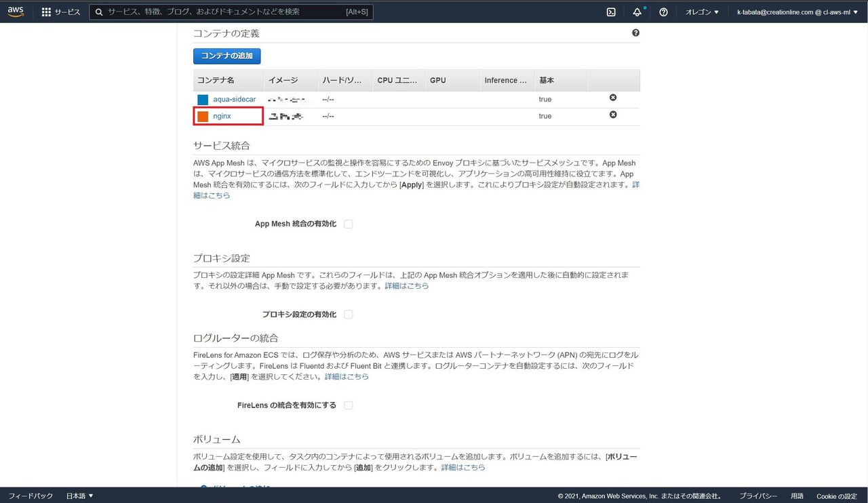Click the orange color square beside nginx
This screenshot has width=868, height=503.
203,117
